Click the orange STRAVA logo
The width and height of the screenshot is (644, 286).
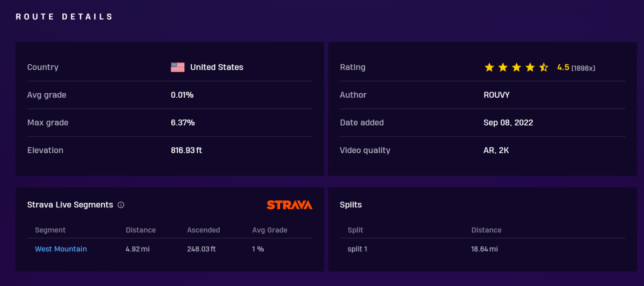[289, 205]
